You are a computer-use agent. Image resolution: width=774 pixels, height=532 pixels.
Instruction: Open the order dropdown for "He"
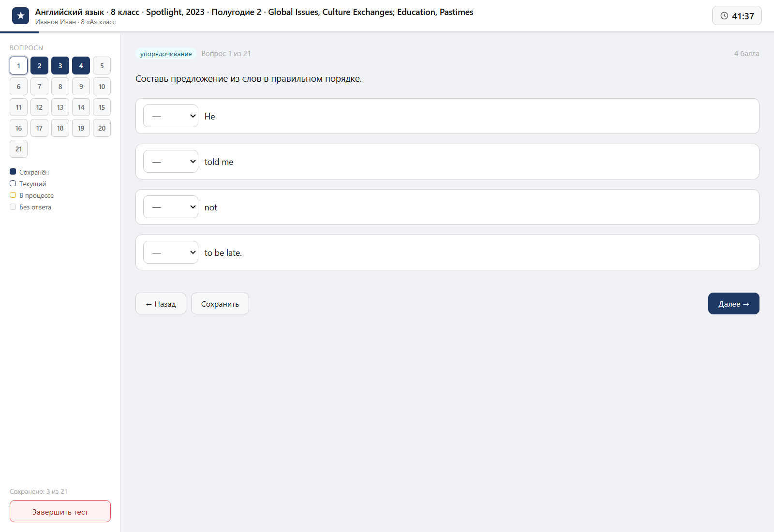point(171,116)
